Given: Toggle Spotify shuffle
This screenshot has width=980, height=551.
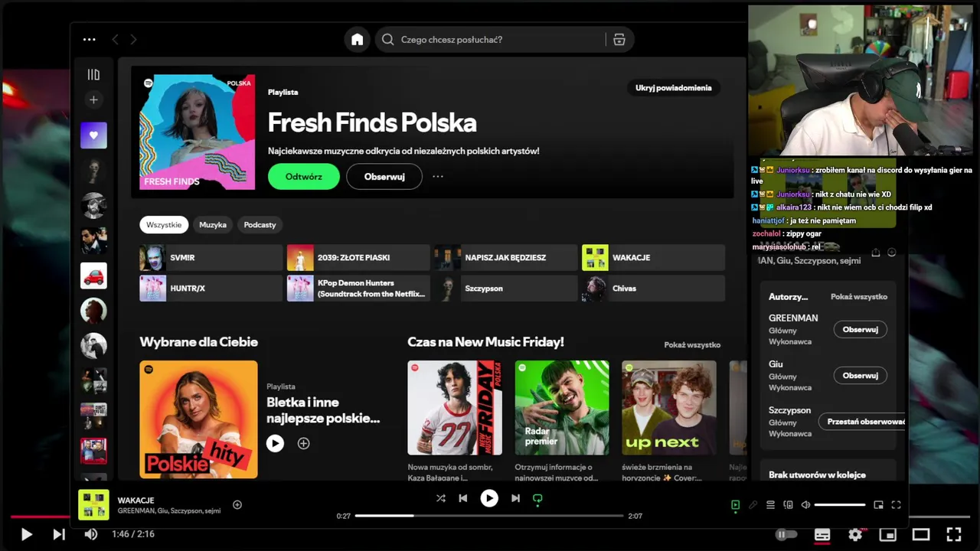Looking at the screenshot, I should (x=441, y=498).
